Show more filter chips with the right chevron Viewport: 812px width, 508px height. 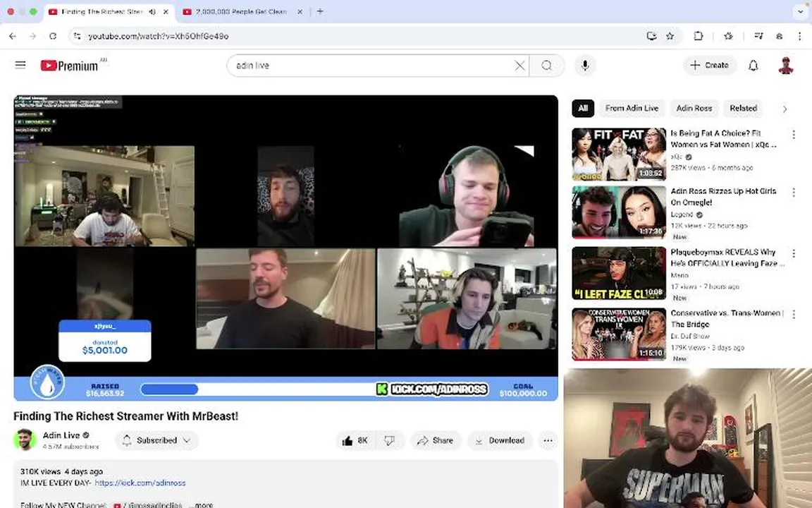click(x=785, y=109)
